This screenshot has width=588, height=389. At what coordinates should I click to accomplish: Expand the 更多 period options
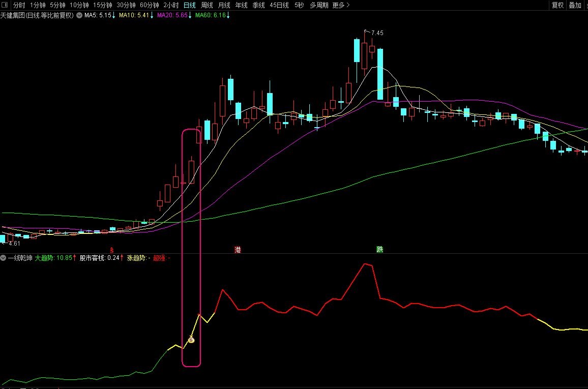pos(341,5)
